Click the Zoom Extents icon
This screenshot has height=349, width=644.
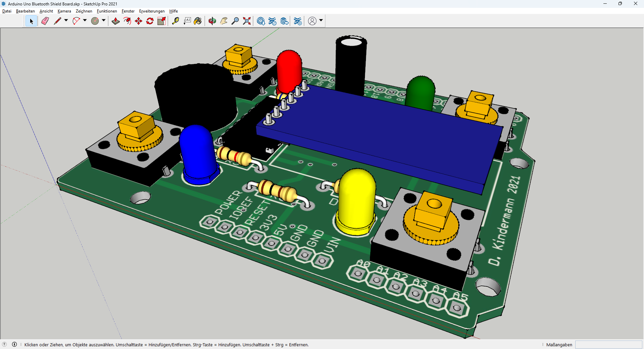tap(247, 21)
